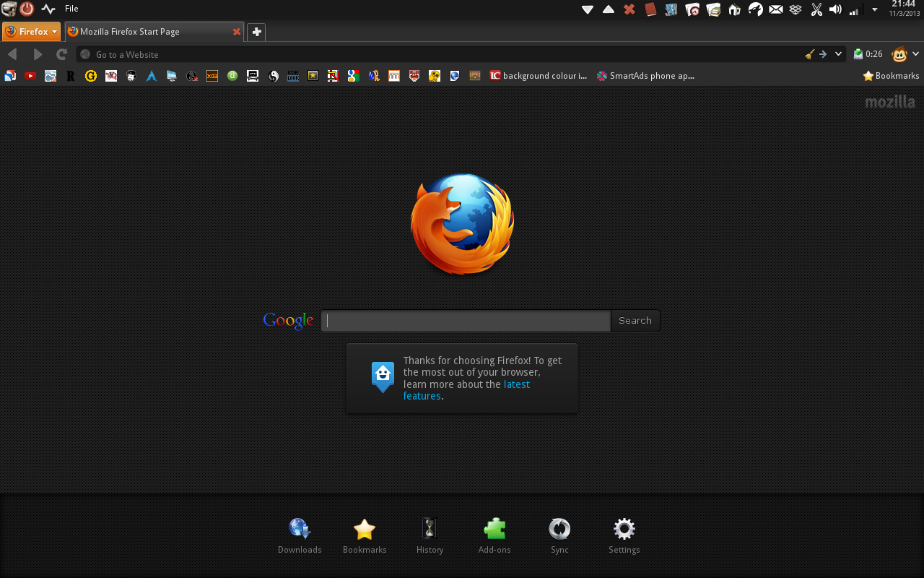Reload the current page
This screenshot has height=578, width=924.
[62, 54]
